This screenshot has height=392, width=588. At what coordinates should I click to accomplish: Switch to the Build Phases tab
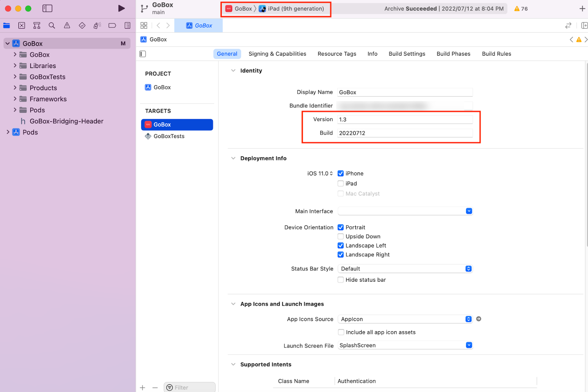[453, 54]
